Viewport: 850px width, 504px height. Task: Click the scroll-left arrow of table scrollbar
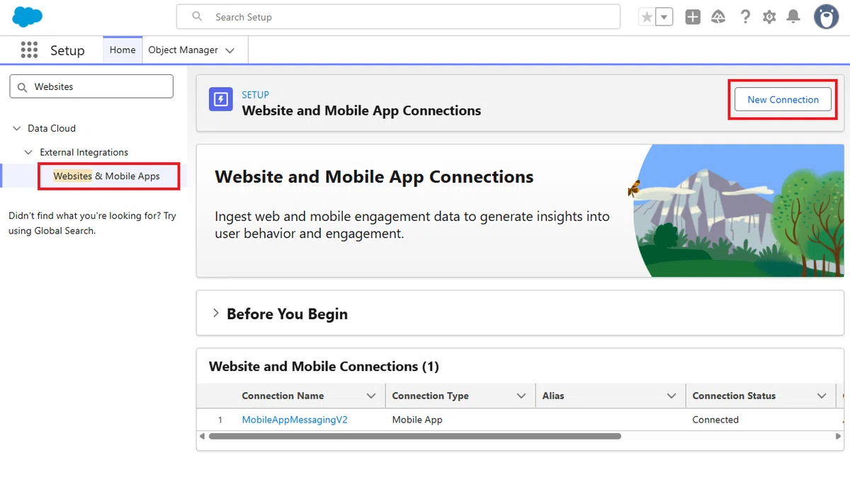pos(202,436)
